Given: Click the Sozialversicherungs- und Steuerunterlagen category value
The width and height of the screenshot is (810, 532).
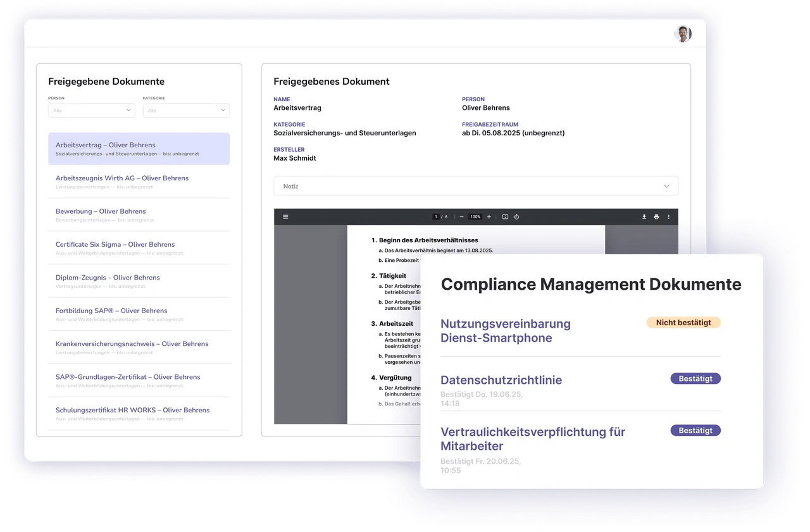Looking at the screenshot, I should (x=345, y=133).
